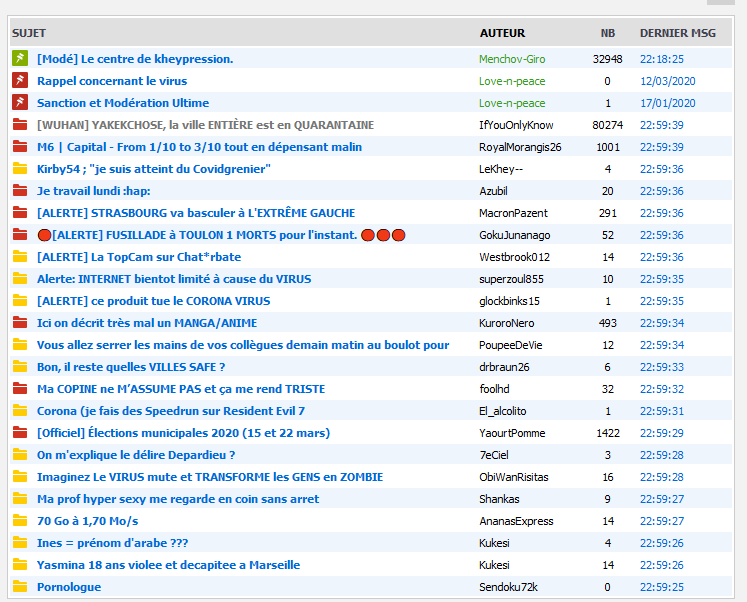Open last message 12/03/2020 of Rappel concernant le virus
This screenshot has width=747, height=602.
tap(667, 81)
